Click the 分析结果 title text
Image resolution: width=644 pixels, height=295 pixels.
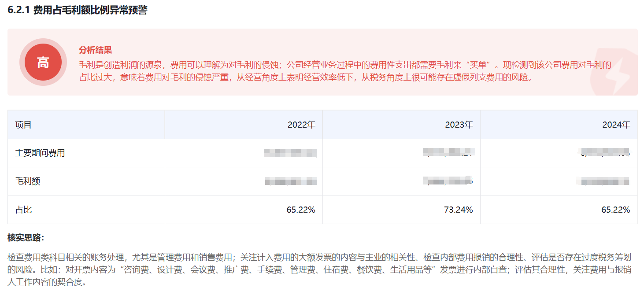95,50
